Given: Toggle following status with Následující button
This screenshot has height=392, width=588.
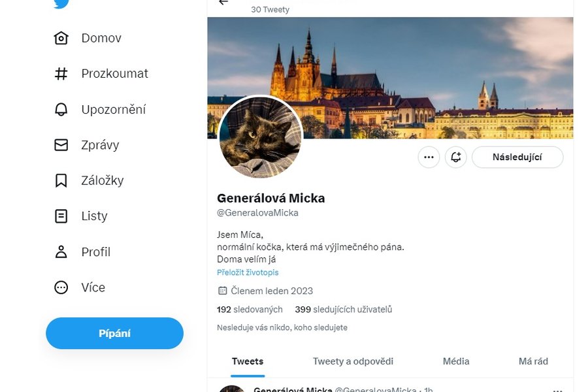Looking at the screenshot, I should click(517, 157).
